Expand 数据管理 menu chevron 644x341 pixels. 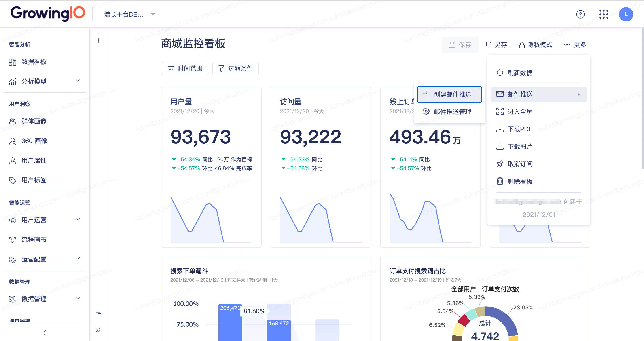tap(78, 298)
